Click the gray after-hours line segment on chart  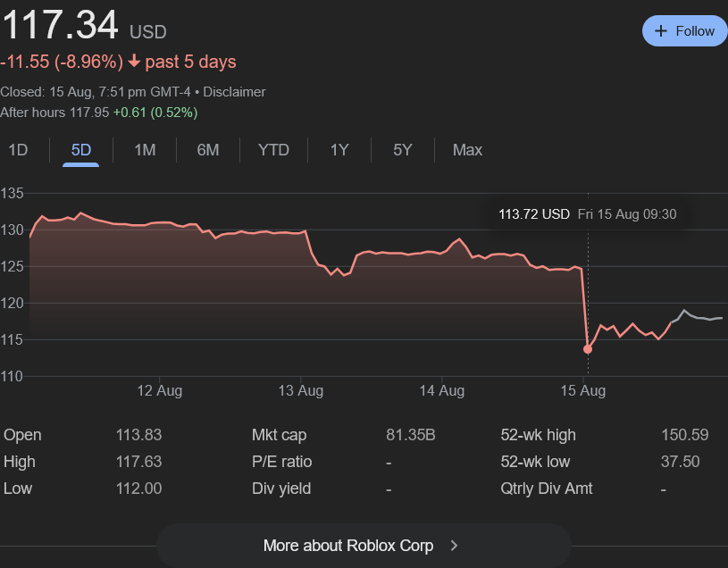coord(697,317)
